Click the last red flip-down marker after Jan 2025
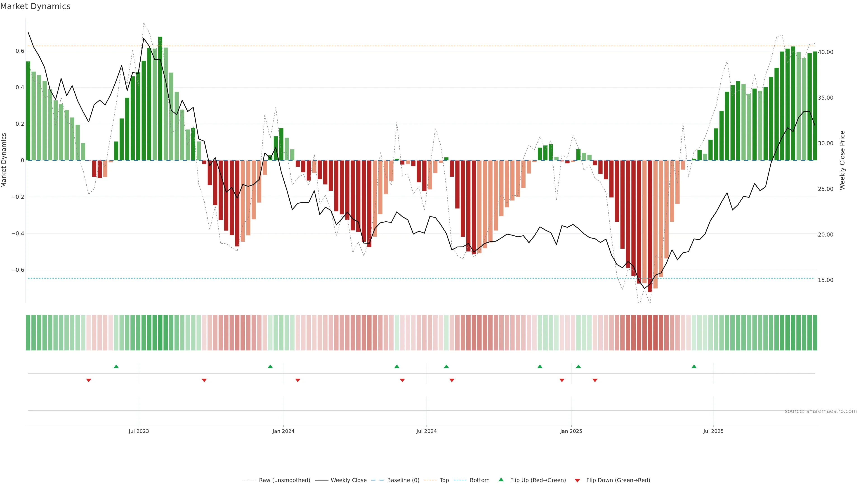The width and height of the screenshot is (868, 488). pos(595,380)
